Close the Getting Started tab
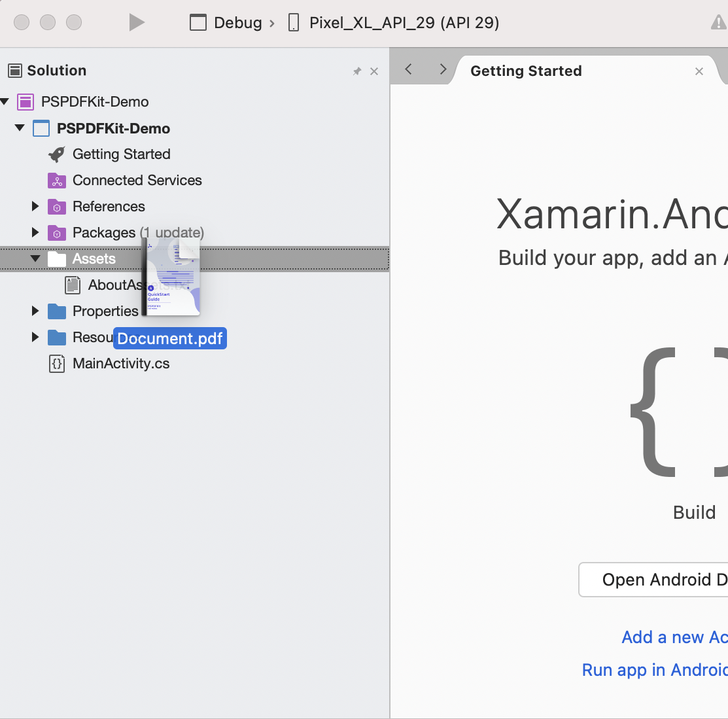Image resolution: width=728 pixels, height=719 pixels. (x=699, y=71)
